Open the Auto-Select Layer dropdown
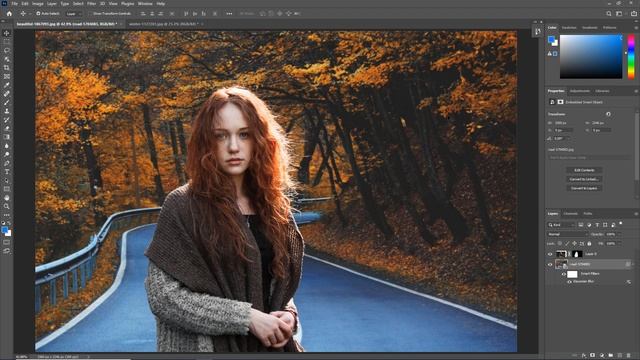Viewport: 640px width, 360px height. [x=73, y=13]
